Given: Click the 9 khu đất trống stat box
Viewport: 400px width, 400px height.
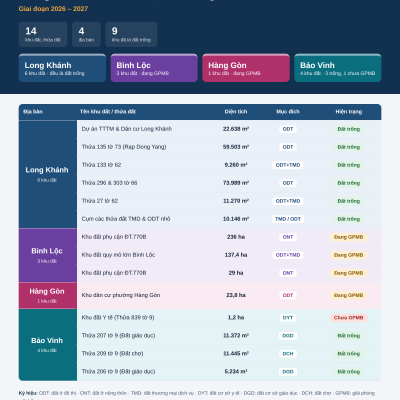Looking at the screenshot, I should pos(131,34).
